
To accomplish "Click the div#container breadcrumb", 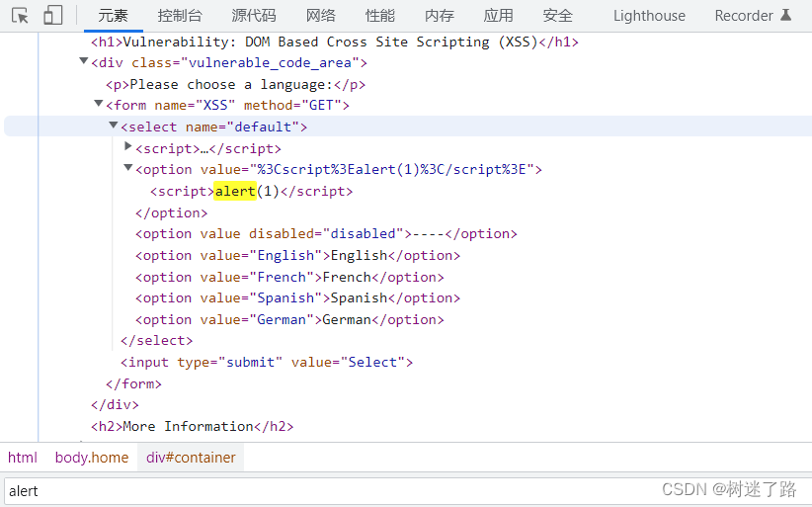I will coord(191,458).
